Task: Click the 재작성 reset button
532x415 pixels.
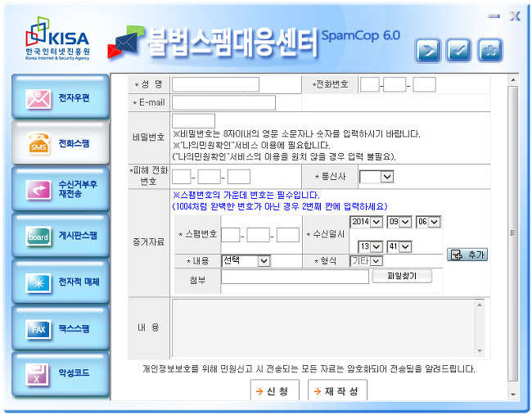Action: [337, 391]
